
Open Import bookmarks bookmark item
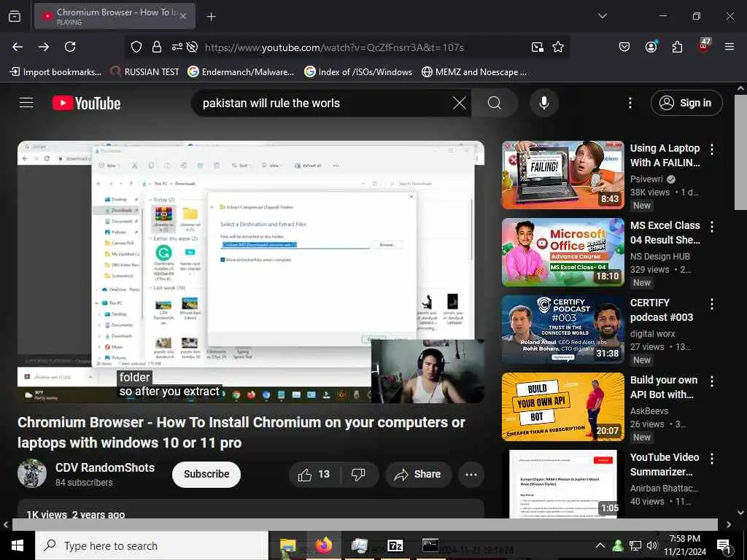point(55,72)
